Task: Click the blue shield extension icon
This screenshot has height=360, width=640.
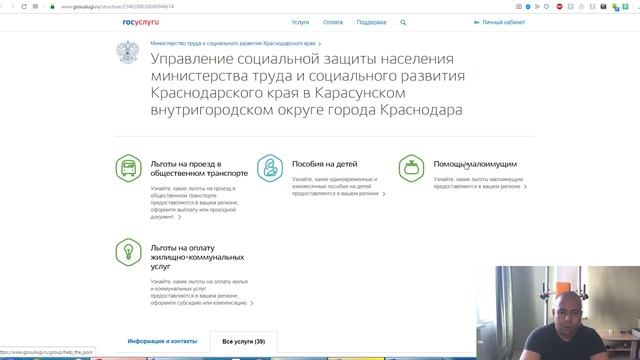Action: click(x=528, y=7)
